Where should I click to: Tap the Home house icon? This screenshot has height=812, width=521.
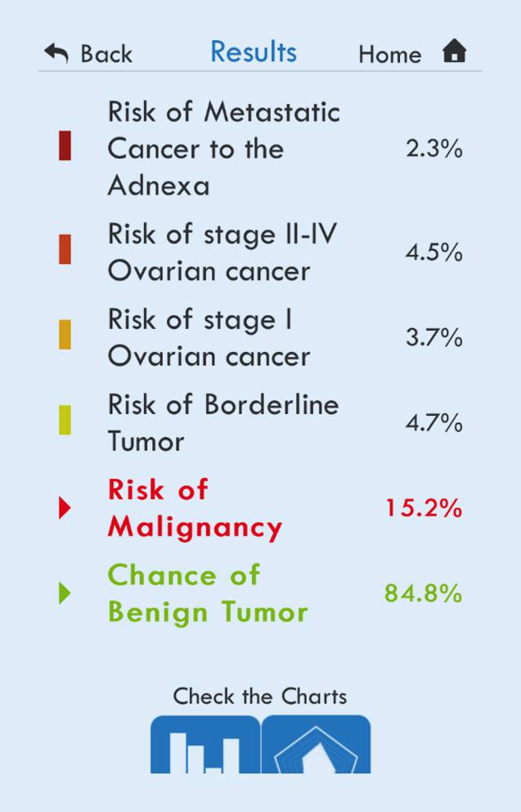pos(454,52)
